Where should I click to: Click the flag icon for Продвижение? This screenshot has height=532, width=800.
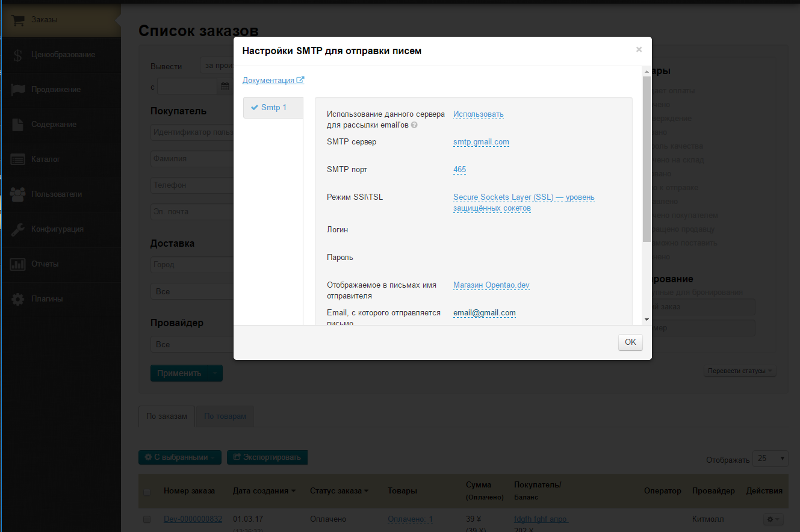tap(18, 90)
